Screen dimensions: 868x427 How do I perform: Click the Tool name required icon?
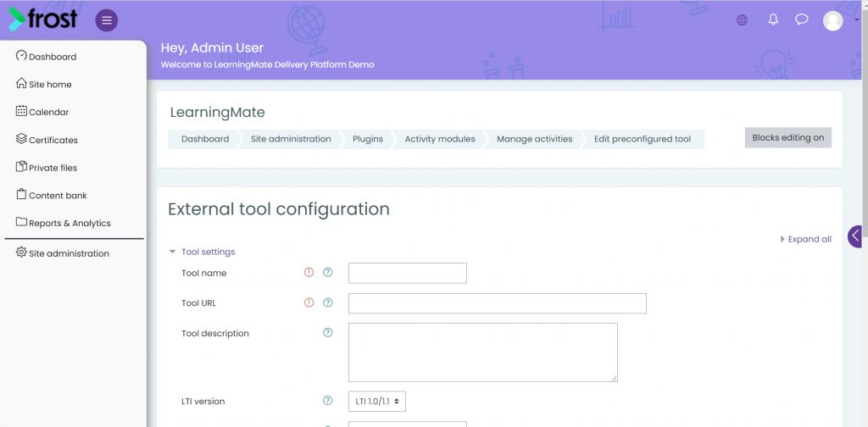point(309,272)
